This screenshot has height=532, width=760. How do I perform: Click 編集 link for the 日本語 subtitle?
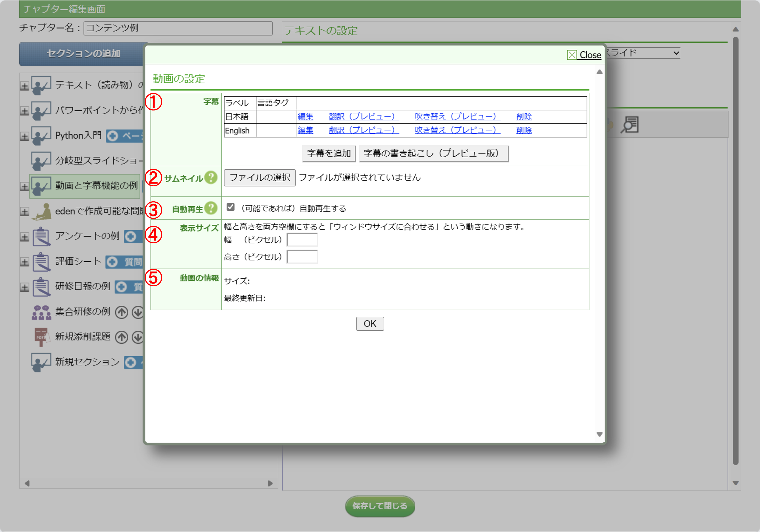(305, 117)
